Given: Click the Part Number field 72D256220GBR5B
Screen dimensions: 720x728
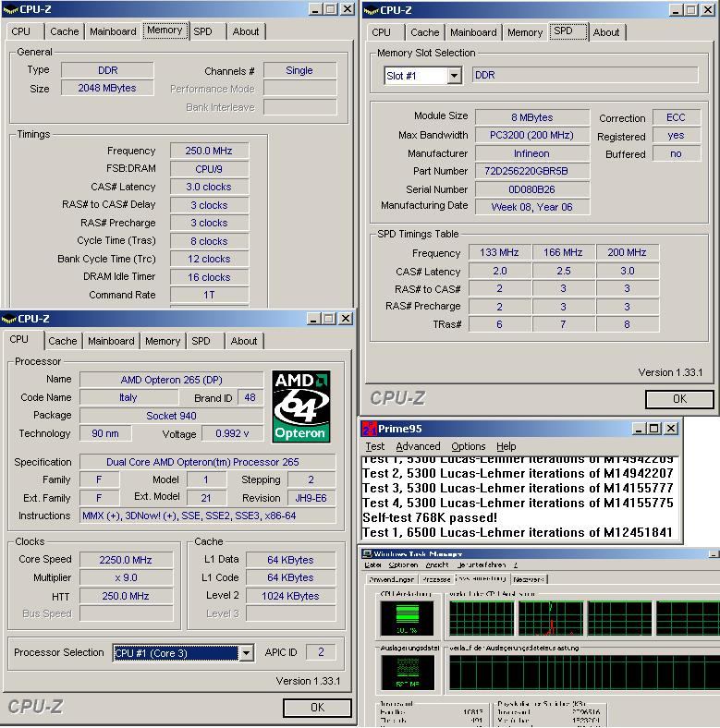Looking at the screenshot, I should click(532, 171).
